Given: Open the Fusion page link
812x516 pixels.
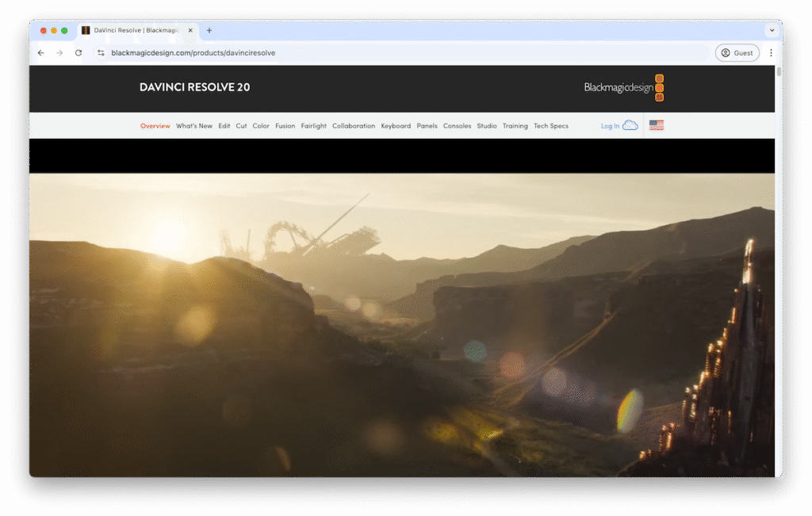Looking at the screenshot, I should [285, 126].
